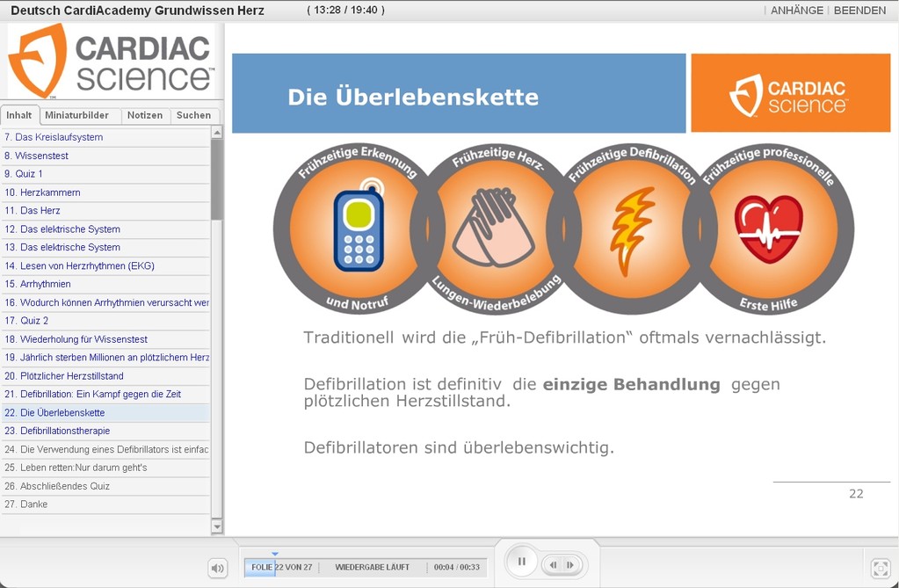
Task: Open the ANHÄNGE menu
Action: click(796, 11)
